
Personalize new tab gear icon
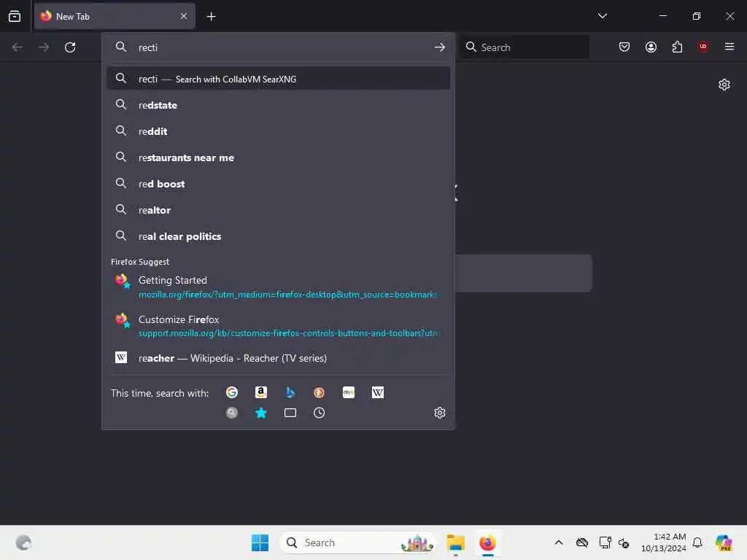[724, 85]
